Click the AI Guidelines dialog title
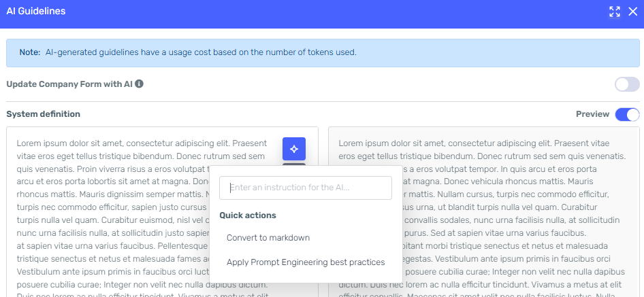The image size is (644, 297). [36, 12]
